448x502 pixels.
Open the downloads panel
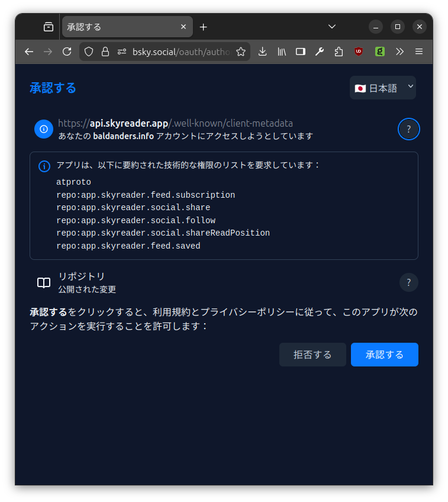(x=262, y=52)
